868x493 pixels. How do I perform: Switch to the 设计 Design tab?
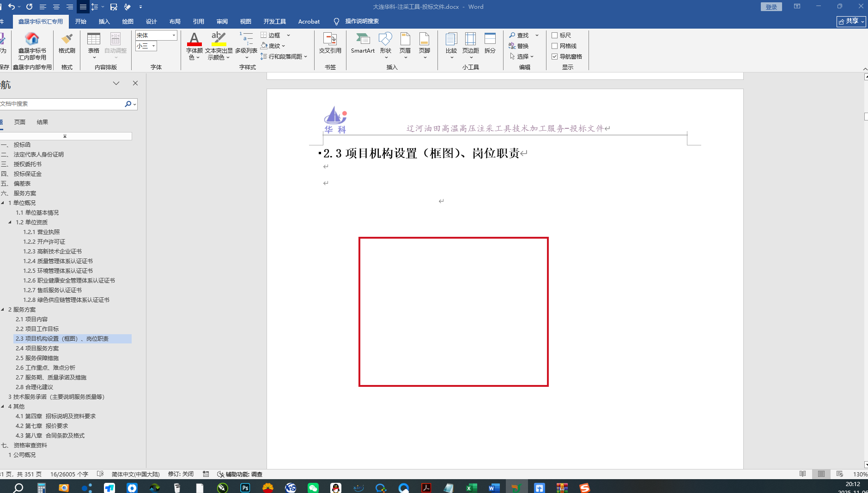tap(152, 22)
